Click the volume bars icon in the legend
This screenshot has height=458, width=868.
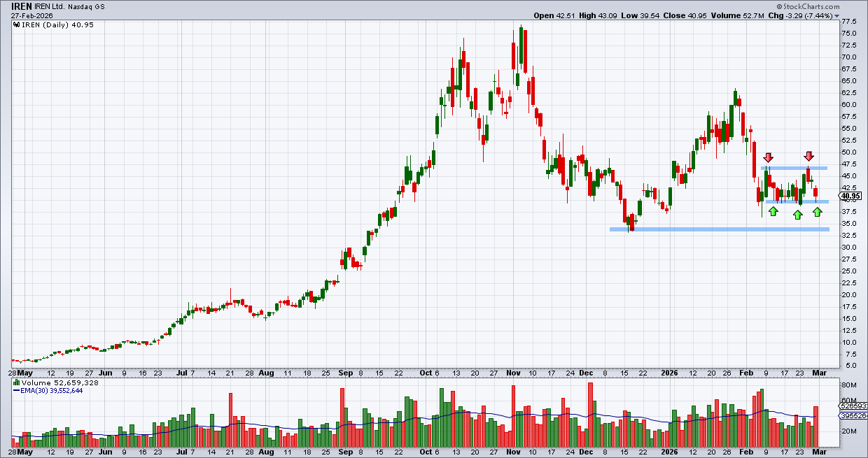[x=16, y=383]
